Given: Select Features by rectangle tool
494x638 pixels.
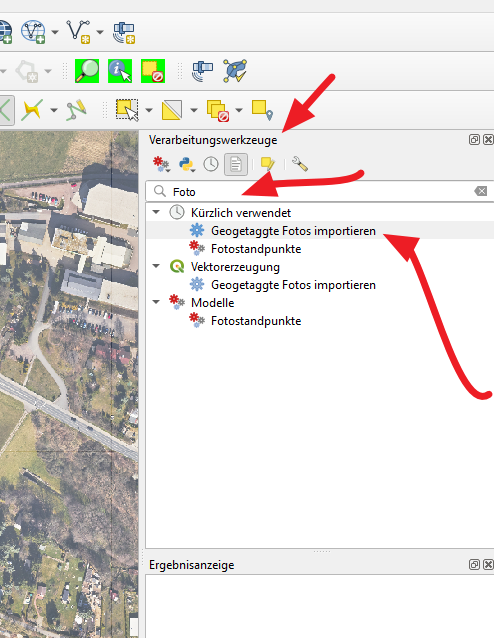Looking at the screenshot, I should [127, 110].
